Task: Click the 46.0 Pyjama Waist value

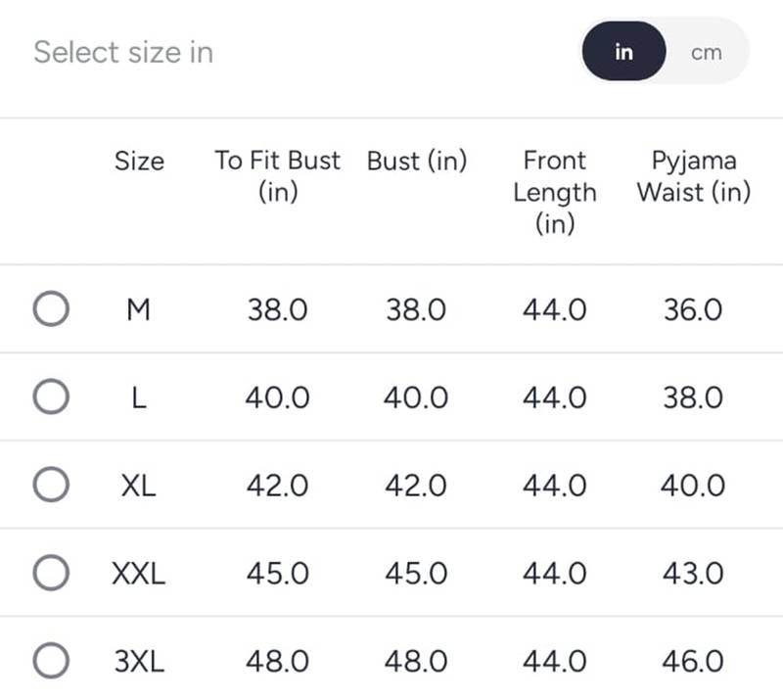Action: (x=693, y=662)
